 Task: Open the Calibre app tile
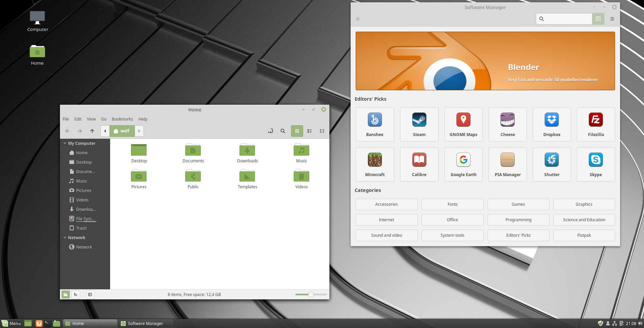click(x=419, y=164)
